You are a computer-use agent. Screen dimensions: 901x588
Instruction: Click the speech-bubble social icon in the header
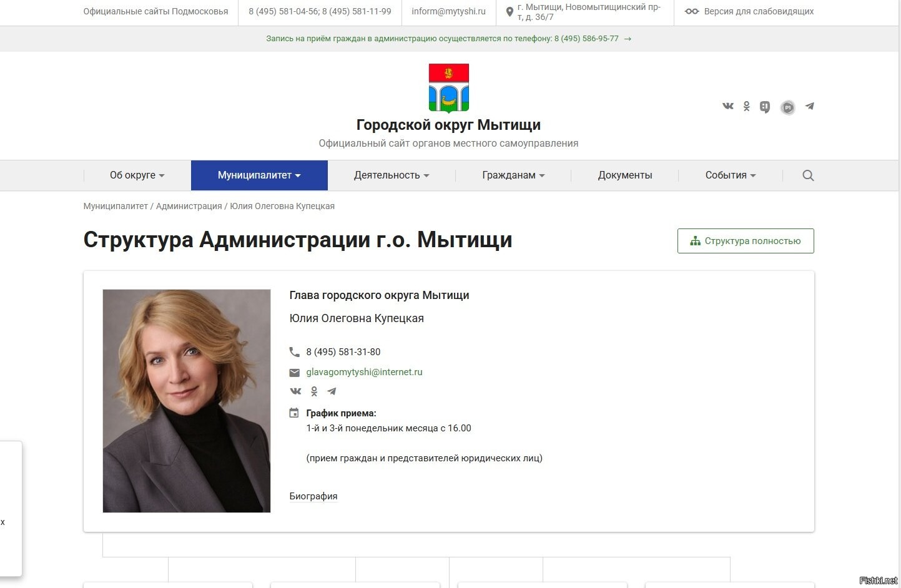pos(765,107)
